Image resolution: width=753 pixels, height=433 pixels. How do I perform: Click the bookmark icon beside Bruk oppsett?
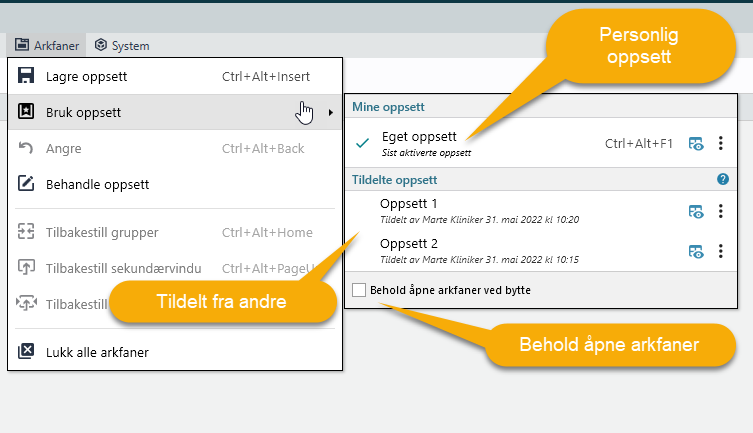[26, 112]
